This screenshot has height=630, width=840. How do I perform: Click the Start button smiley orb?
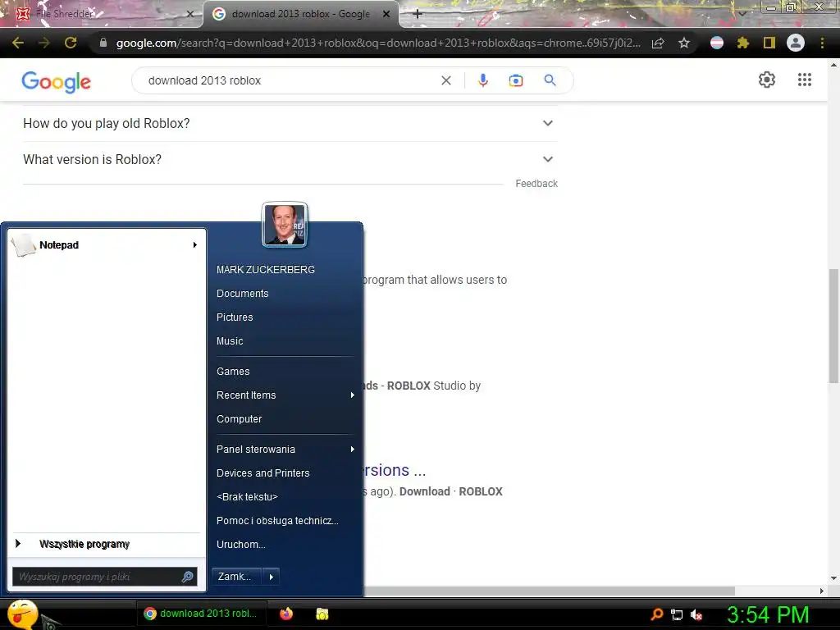21,614
